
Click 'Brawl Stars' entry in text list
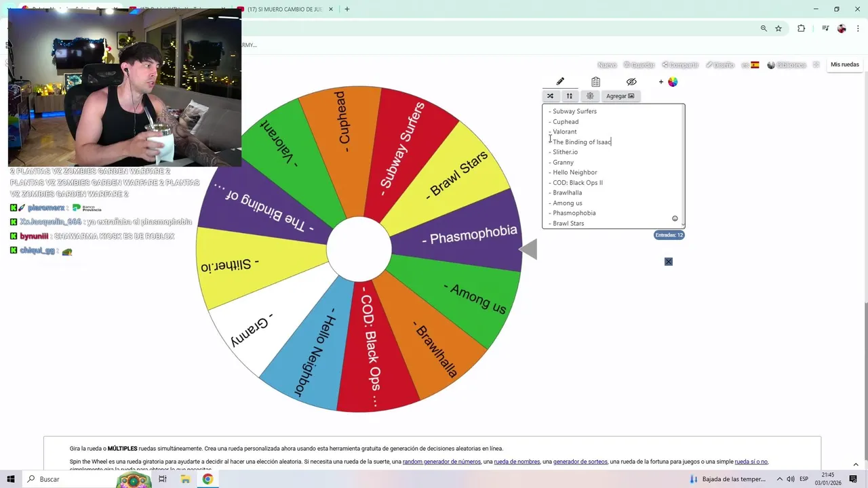(x=568, y=224)
